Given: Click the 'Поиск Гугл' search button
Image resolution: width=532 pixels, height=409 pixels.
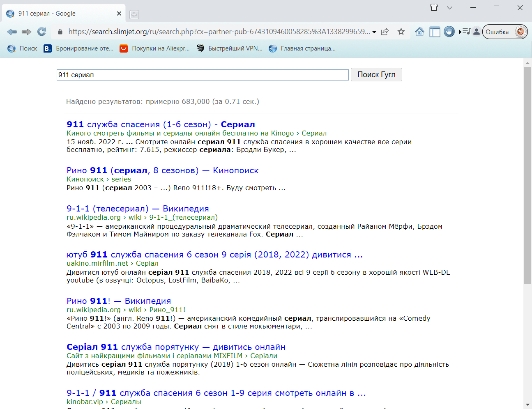Looking at the screenshot, I should click(x=376, y=74).
